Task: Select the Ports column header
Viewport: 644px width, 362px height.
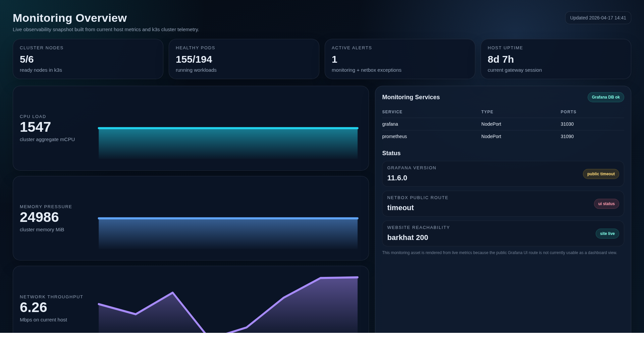Action: [568, 112]
